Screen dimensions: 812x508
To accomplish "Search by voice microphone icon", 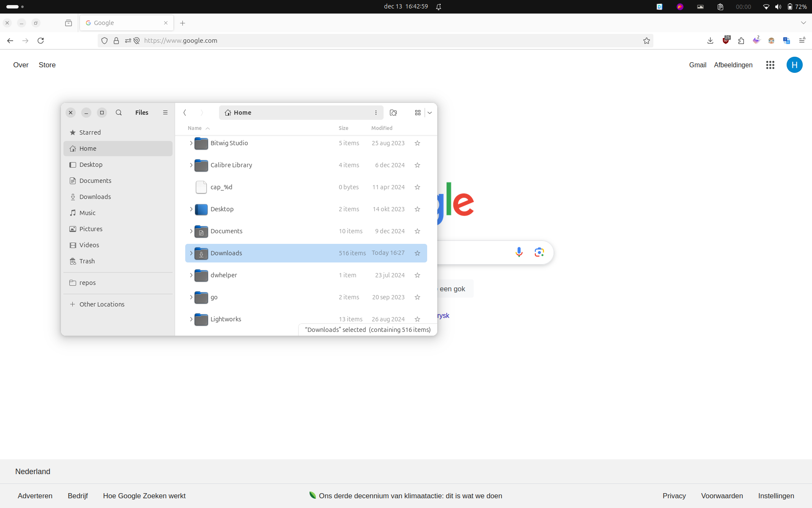I will click(x=519, y=252).
